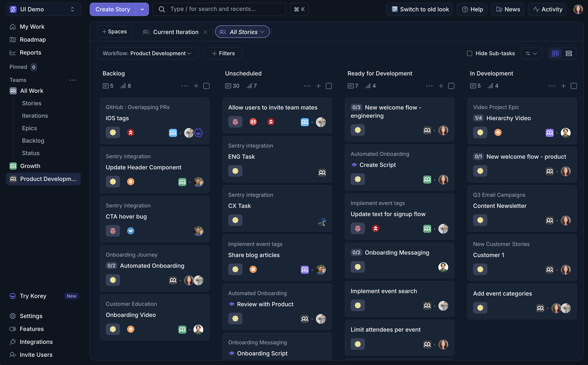Switch to the list view icon
The image size is (588, 365).
569,53
